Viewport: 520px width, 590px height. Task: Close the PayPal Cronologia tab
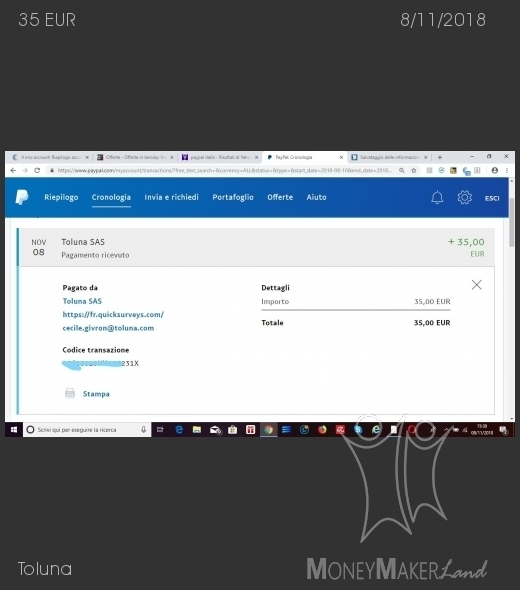tap(341, 157)
